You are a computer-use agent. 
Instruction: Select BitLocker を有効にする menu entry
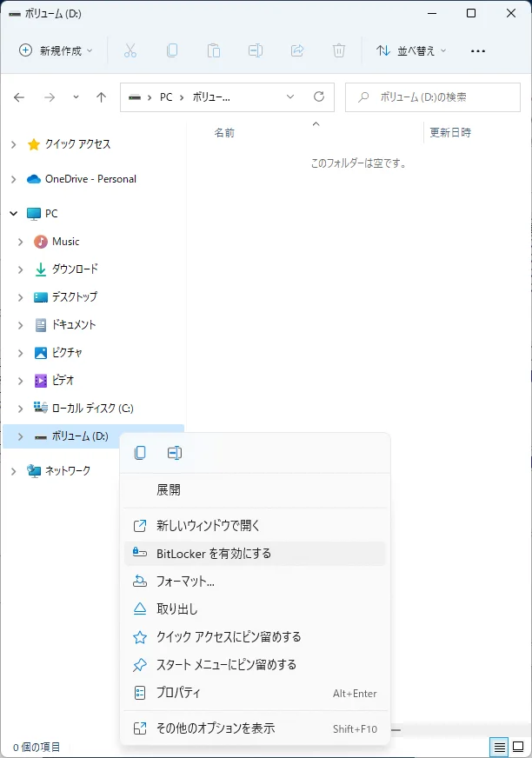tap(214, 554)
